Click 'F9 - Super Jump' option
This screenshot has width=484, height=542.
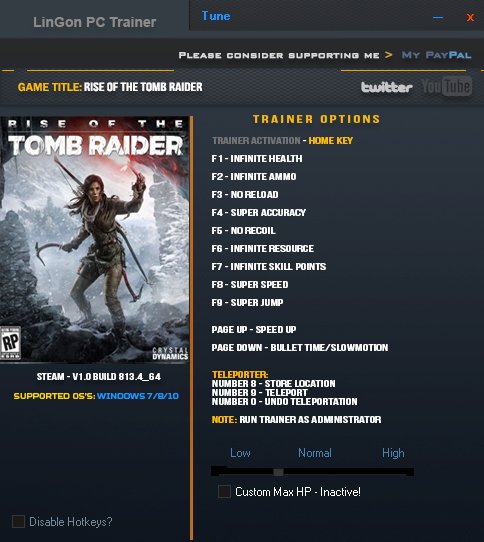point(247,302)
